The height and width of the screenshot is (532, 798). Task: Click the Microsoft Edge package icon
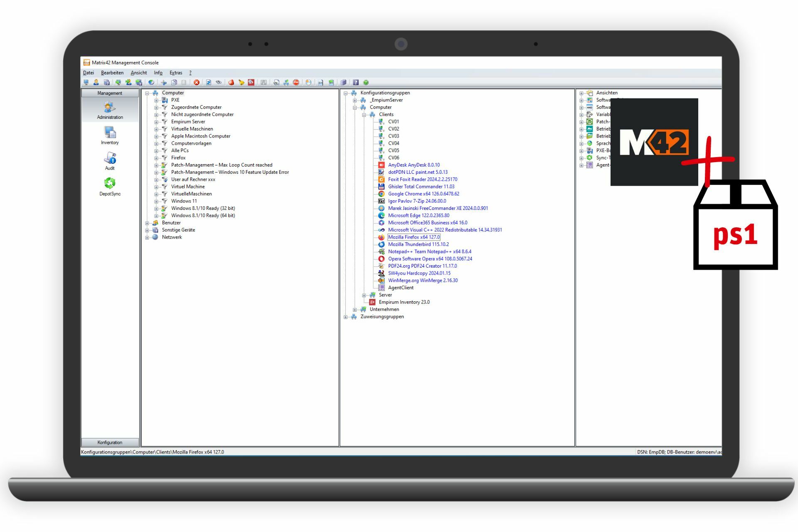pos(381,215)
